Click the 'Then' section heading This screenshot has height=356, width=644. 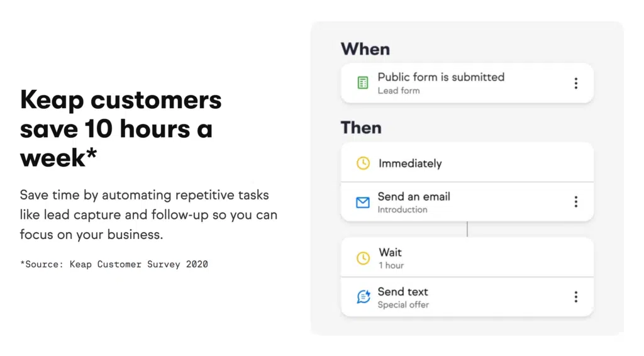tap(361, 128)
